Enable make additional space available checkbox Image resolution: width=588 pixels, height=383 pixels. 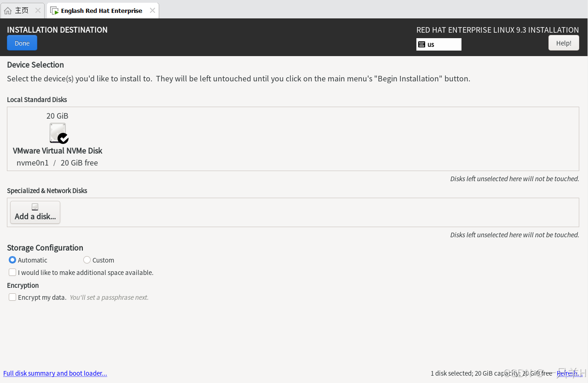point(12,272)
